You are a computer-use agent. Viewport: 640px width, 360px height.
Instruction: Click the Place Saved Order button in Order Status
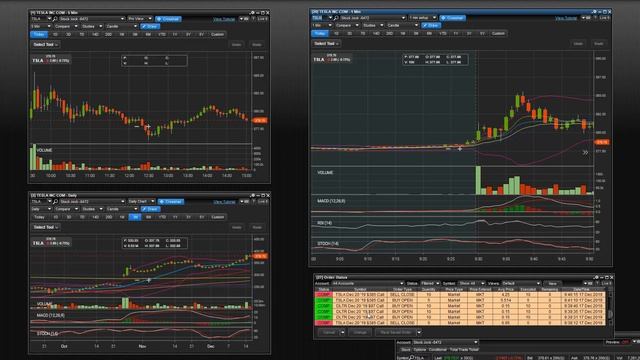[x=396, y=332]
